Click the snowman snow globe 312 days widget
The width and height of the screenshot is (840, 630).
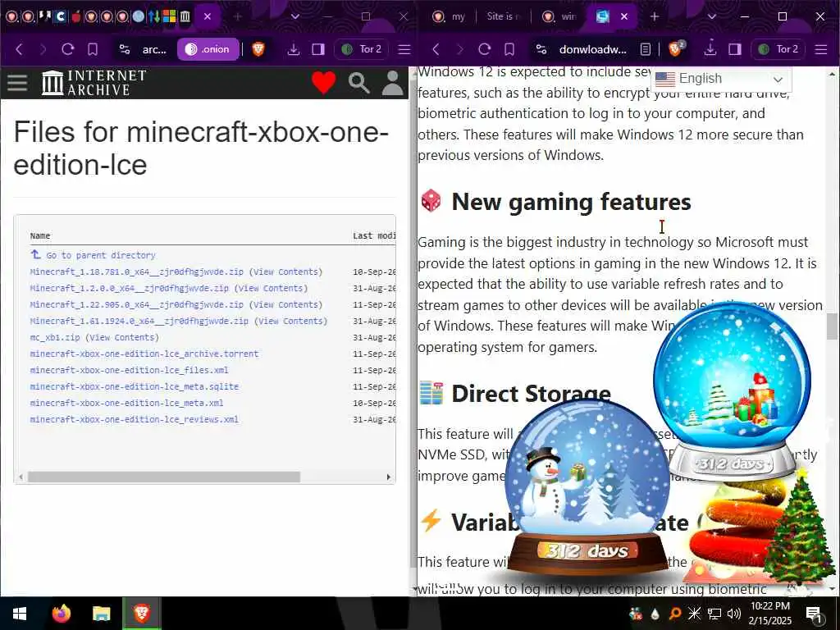point(587,488)
